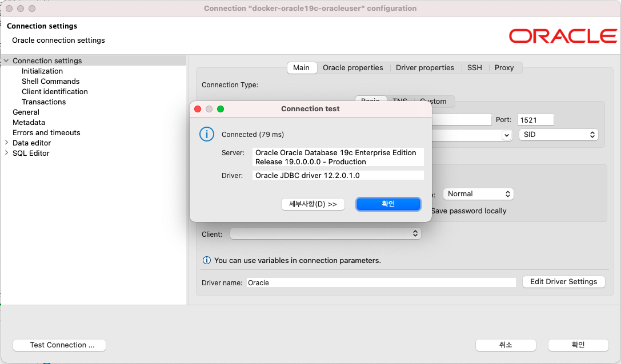Select Metadata in the settings tree
The image size is (621, 364).
[29, 122]
